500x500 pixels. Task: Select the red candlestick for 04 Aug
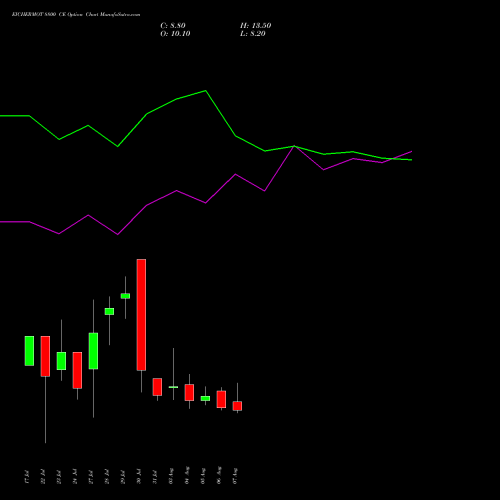pyautogui.click(x=189, y=392)
